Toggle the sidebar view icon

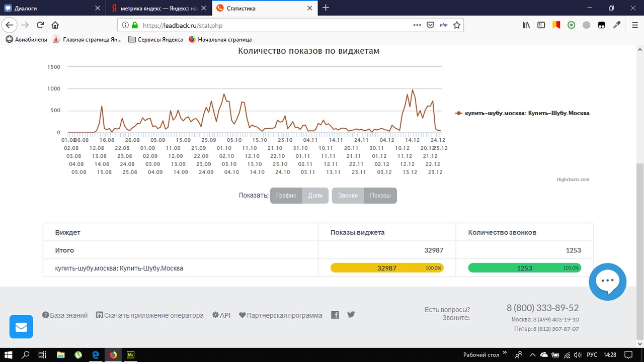tap(541, 25)
